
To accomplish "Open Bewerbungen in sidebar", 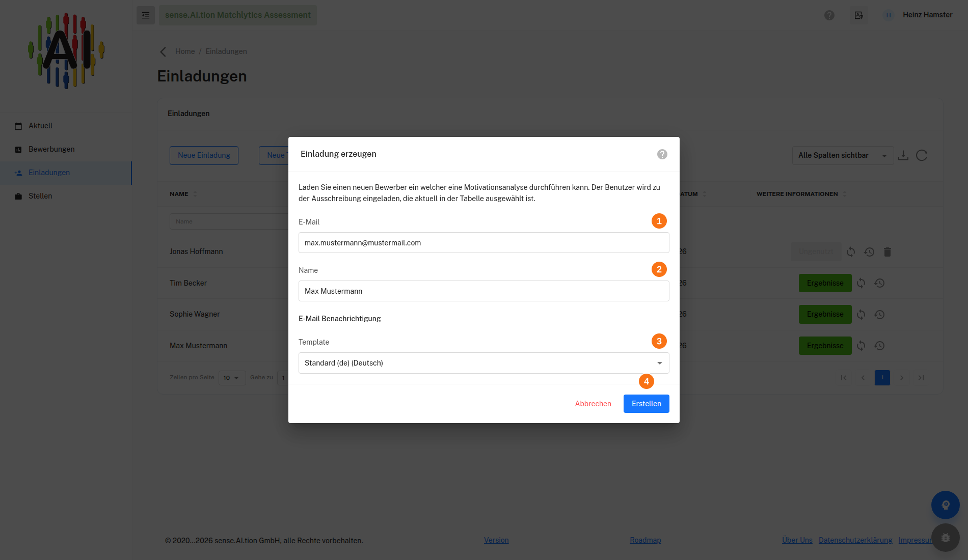I will tap(66, 149).
